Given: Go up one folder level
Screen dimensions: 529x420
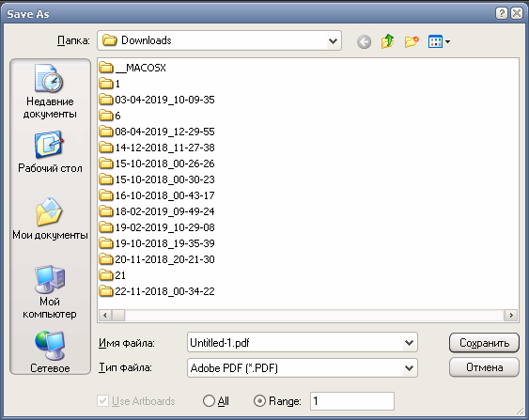Looking at the screenshot, I should 388,41.
